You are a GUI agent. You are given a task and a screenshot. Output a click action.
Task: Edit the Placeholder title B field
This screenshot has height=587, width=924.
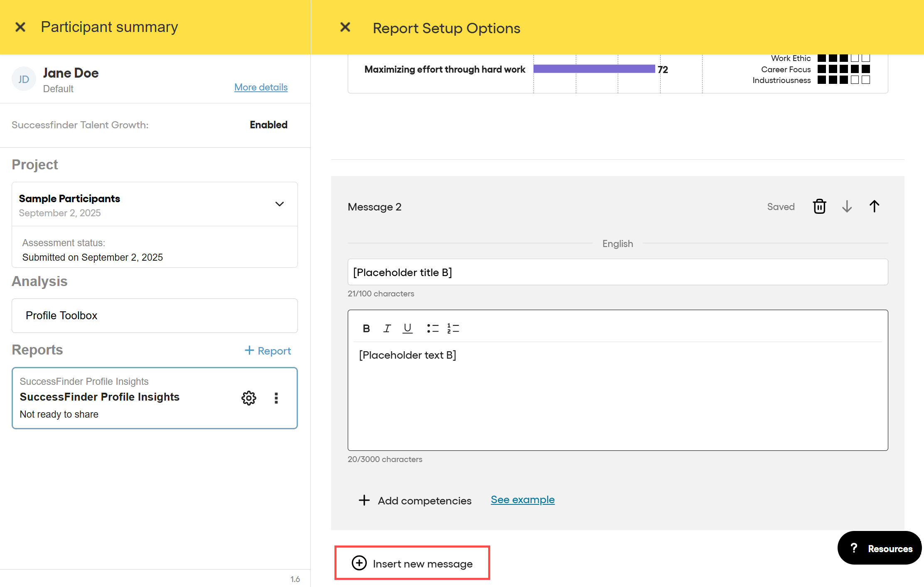618,272
